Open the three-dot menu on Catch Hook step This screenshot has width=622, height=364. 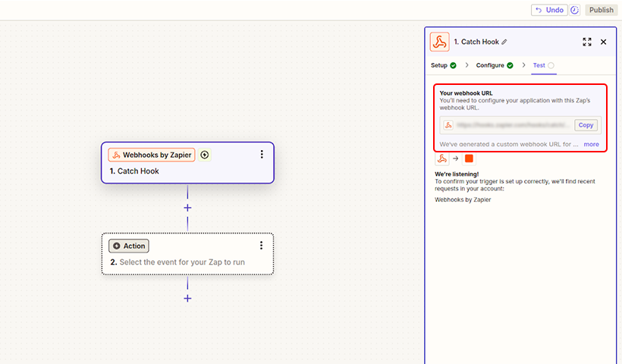[262, 154]
